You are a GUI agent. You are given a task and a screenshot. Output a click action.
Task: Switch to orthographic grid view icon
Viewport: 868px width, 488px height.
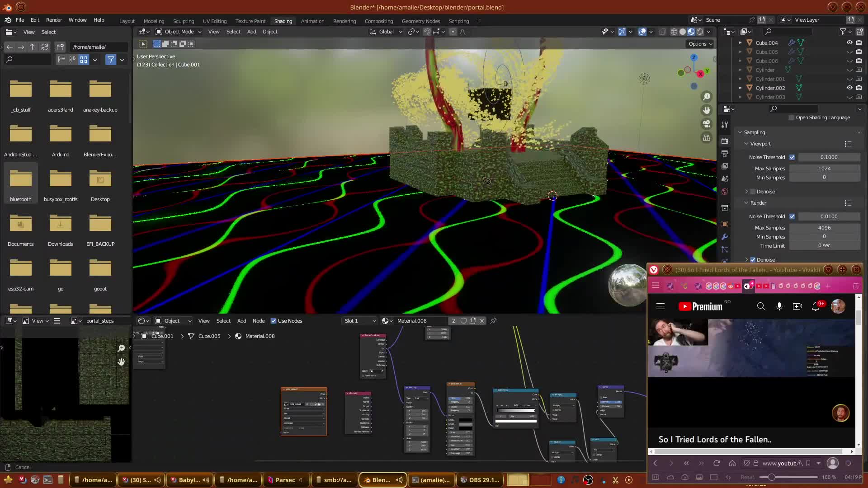[706, 138]
